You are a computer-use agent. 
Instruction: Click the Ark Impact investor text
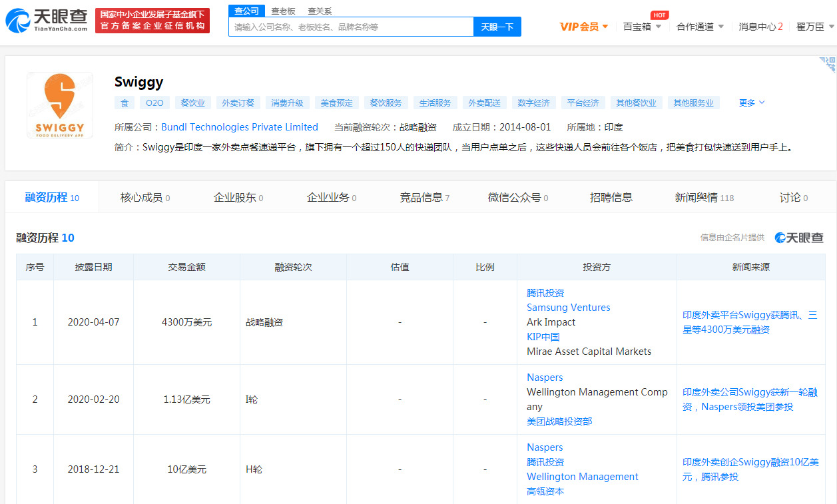(551, 322)
